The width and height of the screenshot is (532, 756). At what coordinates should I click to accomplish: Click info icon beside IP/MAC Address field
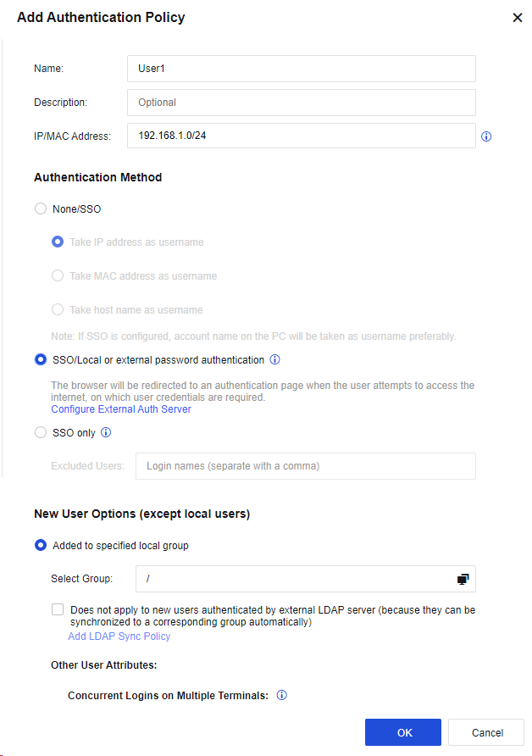coord(487,136)
